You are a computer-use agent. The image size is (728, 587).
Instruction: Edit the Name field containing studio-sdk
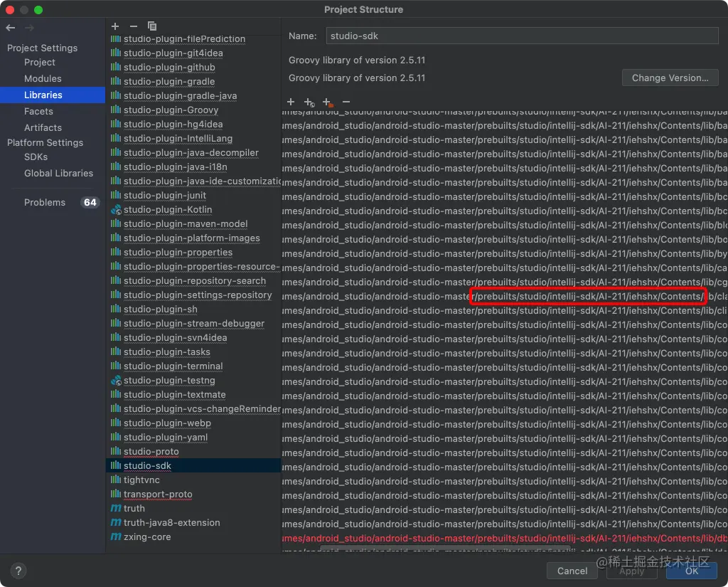522,36
